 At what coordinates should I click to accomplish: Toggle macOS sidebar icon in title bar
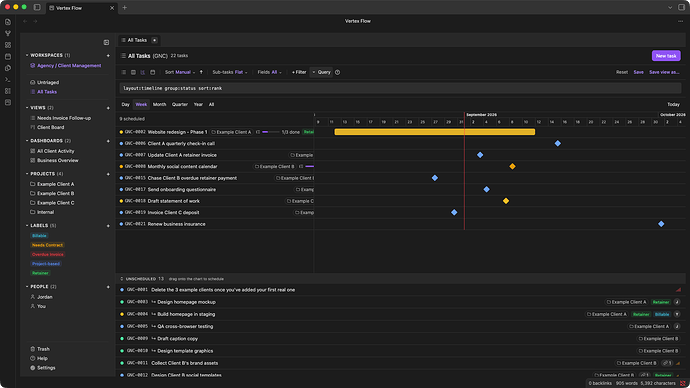pyautogui.click(x=37, y=7)
